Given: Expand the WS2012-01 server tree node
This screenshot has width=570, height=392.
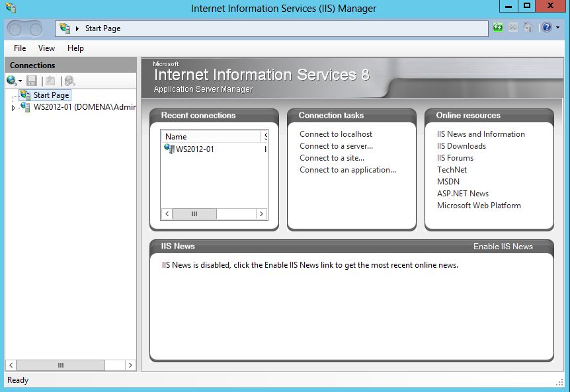Looking at the screenshot, I should pos(13,108).
